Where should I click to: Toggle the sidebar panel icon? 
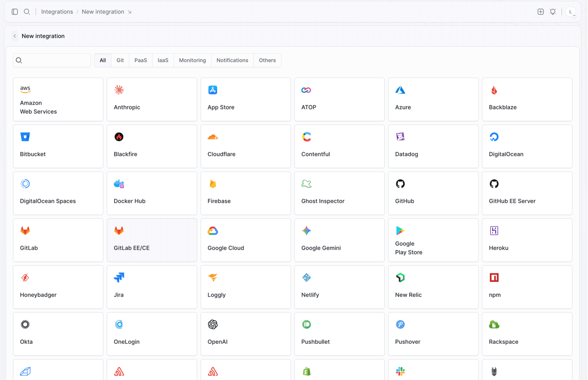[x=15, y=12]
